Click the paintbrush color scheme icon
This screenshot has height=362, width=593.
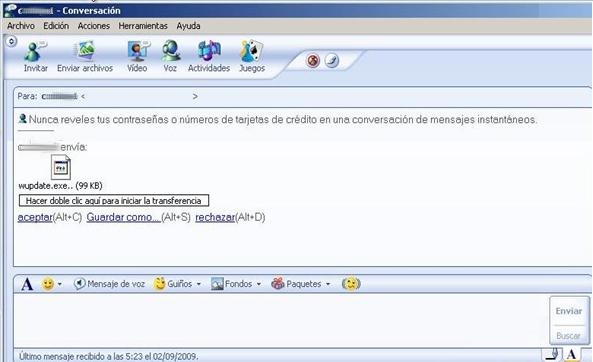[x=332, y=61]
